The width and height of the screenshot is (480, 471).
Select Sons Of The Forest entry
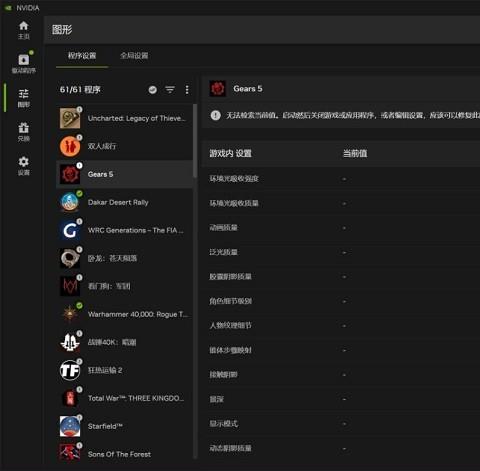[125, 454]
